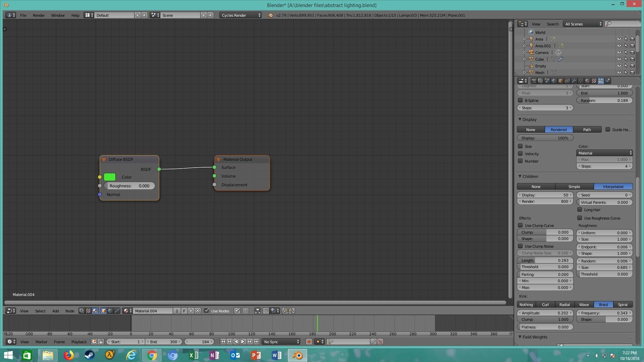
Task: Hide the Cube object via eye icon
Action: pyautogui.click(x=619, y=59)
